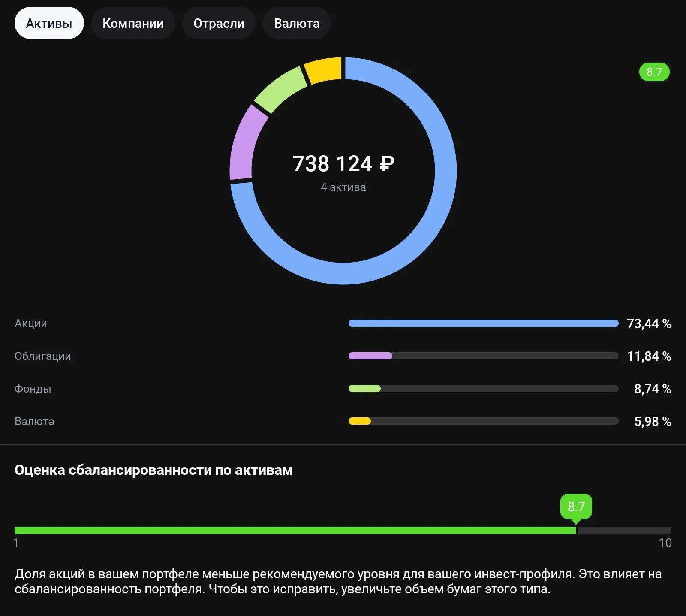The width and height of the screenshot is (686, 616).
Task: Open the Облигации row label
Action: tap(43, 356)
